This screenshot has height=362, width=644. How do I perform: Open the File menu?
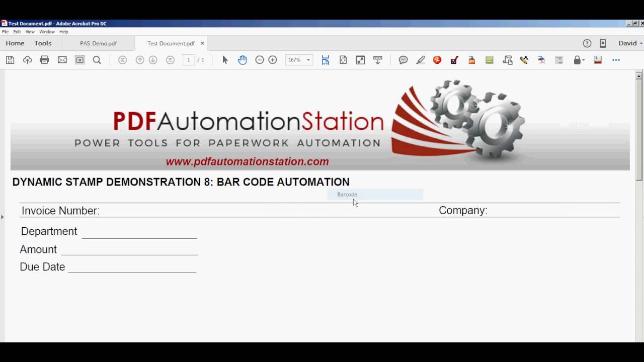5,32
